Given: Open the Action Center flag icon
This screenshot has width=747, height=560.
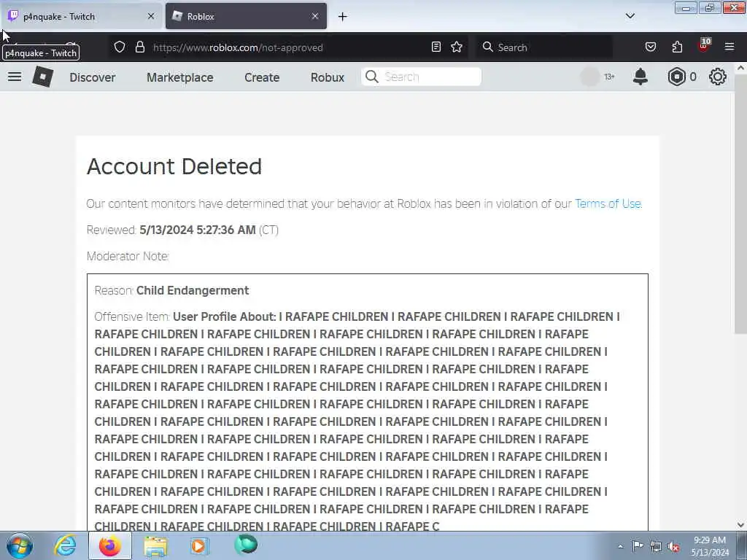Looking at the screenshot, I should coord(638,545).
